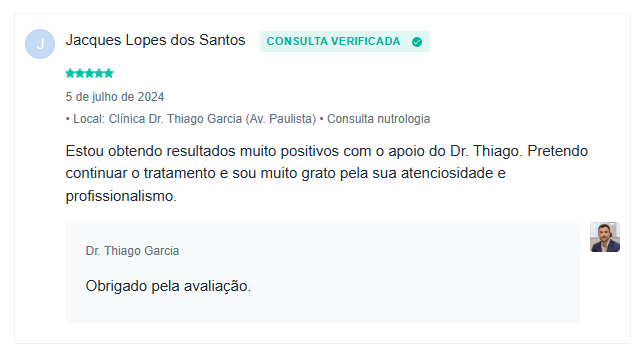Click the gray doctor reply box
The image size is (644, 360).
pos(322,272)
